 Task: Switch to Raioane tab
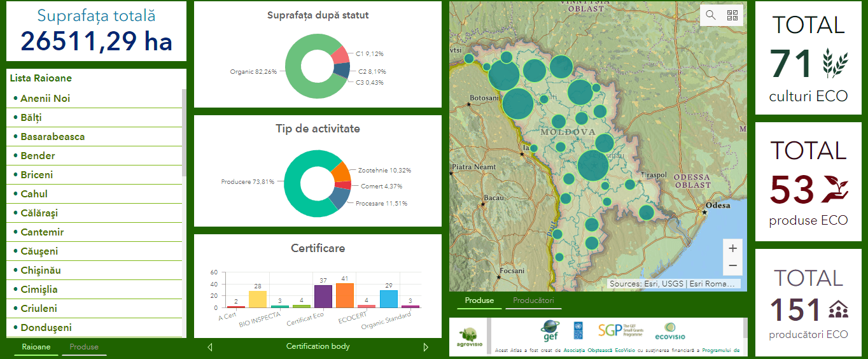point(35,347)
